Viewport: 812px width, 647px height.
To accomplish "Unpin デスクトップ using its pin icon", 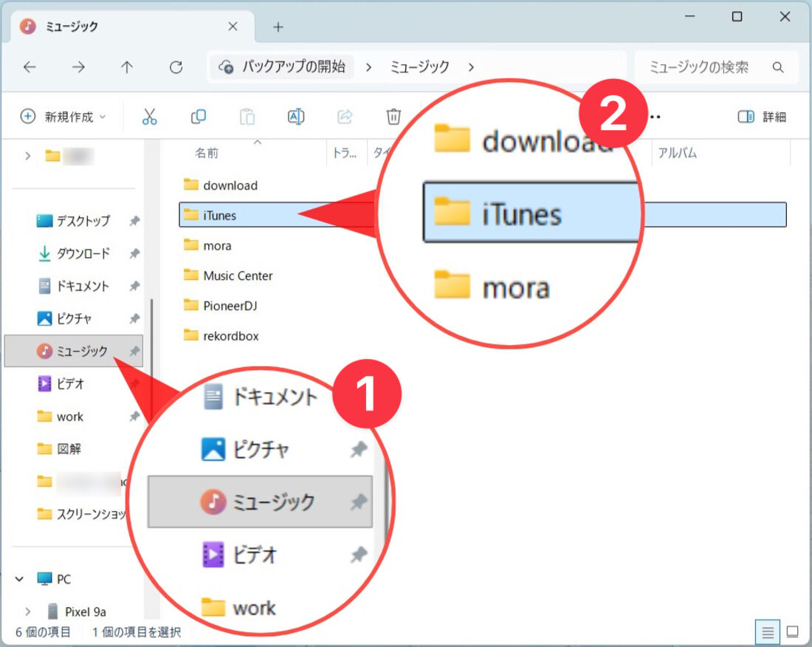I will (134, 221).
